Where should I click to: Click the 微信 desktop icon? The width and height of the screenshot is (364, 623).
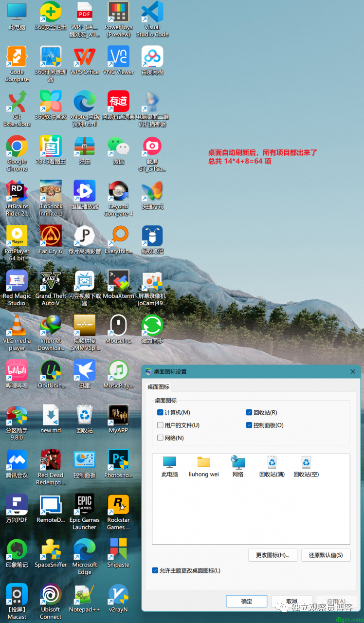click(x=118, y=150)
